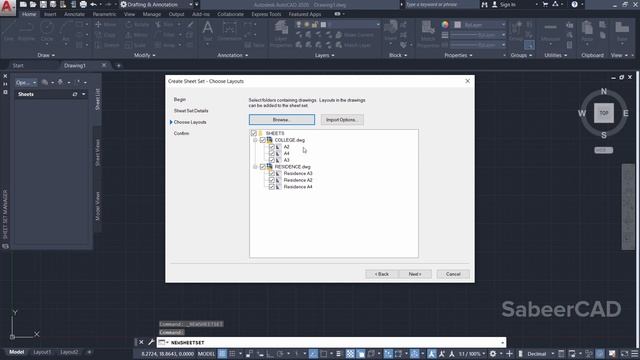Viewport: 640px width, 360px height.
Task: Click the Match Properties icon
Action: 428,33
